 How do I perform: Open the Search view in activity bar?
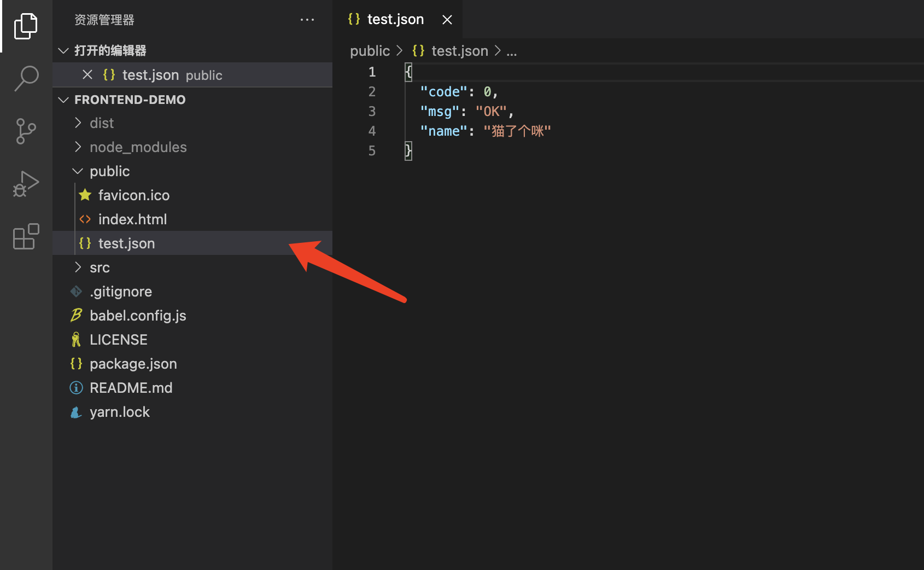(x=26, y=79)
